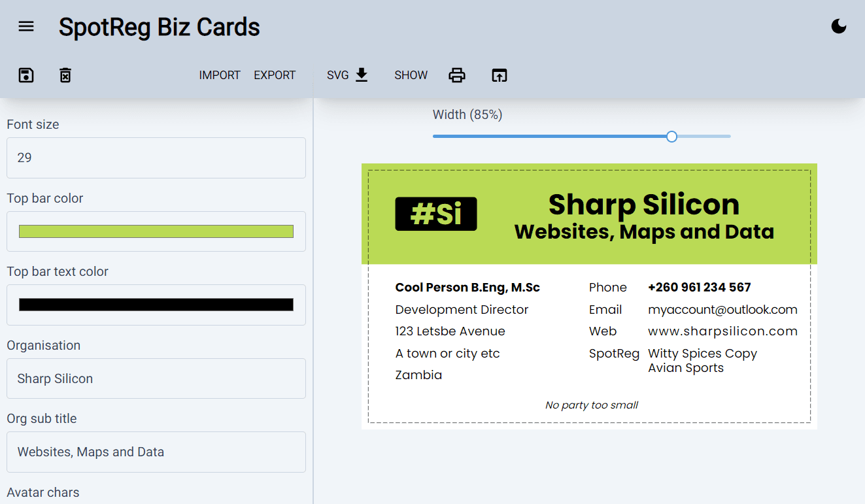865x504 pixels.
Task: Click the country 'Zambia' on the card
Action: [x=418, y=375]
